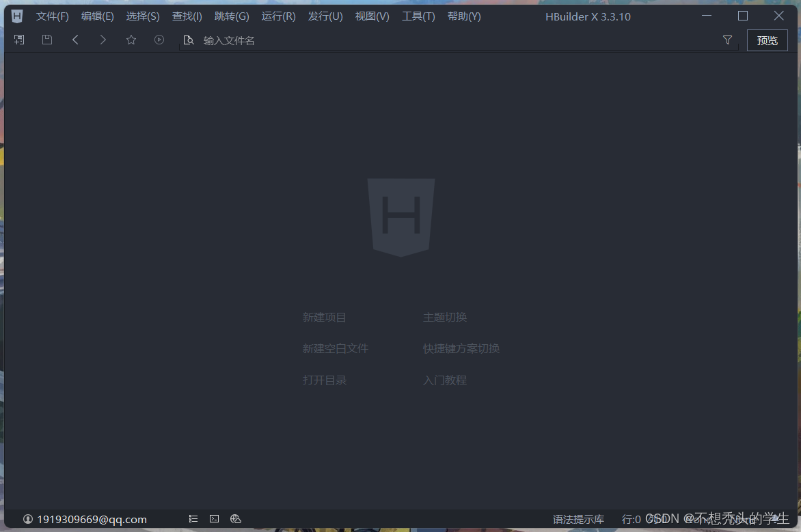Click the bookmark star icon

coord(131,40)
